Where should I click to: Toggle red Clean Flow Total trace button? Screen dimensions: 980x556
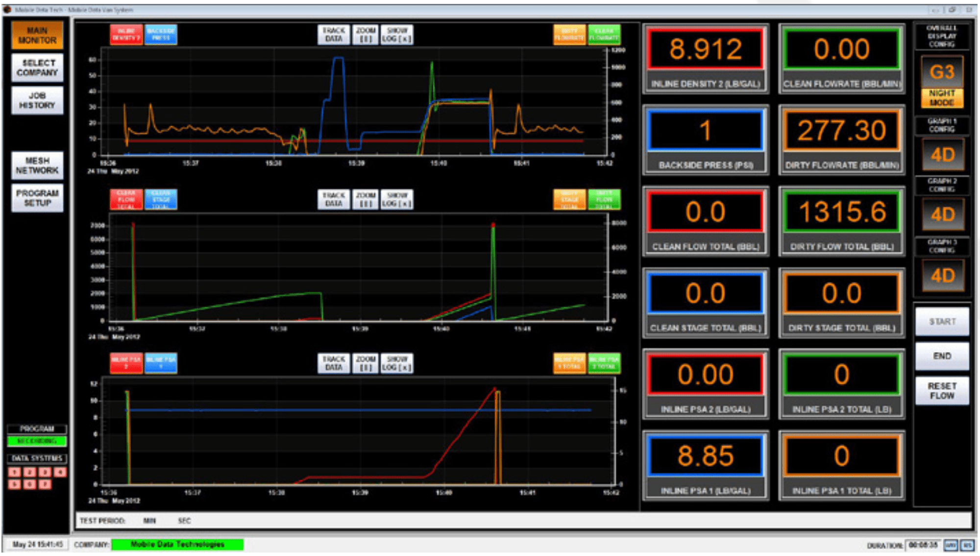tap(126, 200)
